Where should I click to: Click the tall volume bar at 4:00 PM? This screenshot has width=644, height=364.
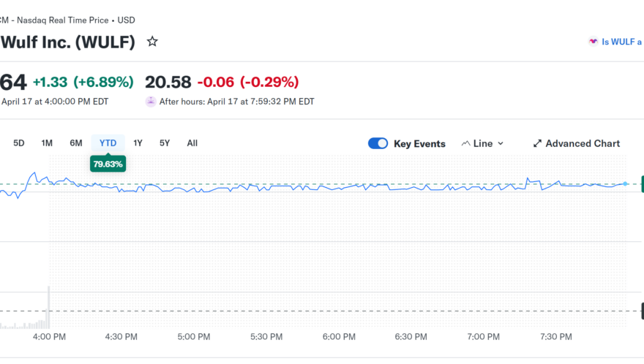(49, 307)
